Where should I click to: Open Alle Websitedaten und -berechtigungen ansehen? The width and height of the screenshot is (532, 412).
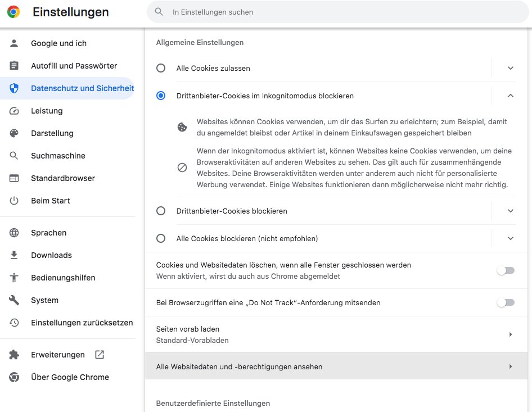point(336,366)
